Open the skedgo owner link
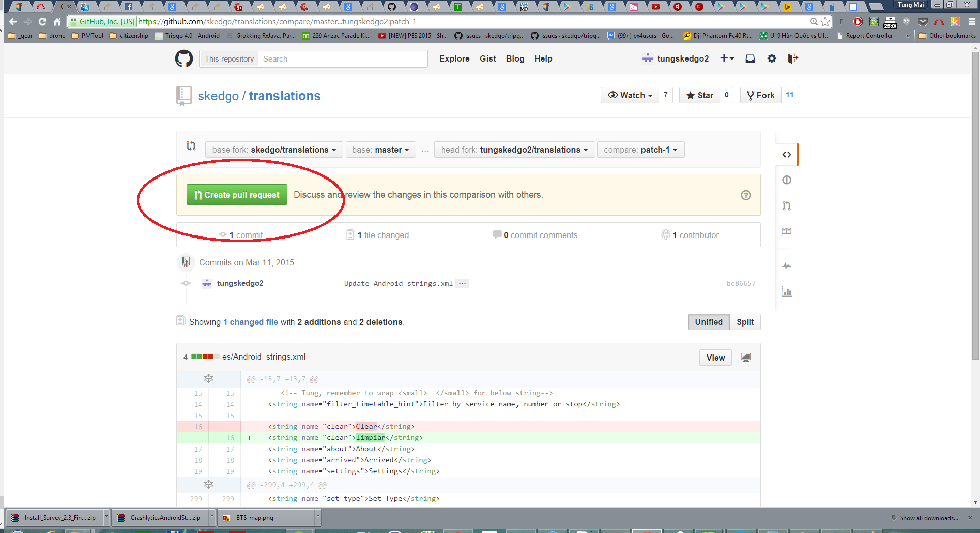Image resolution: width=980 pixels, height=533 pixels. [x=219, y=96]
